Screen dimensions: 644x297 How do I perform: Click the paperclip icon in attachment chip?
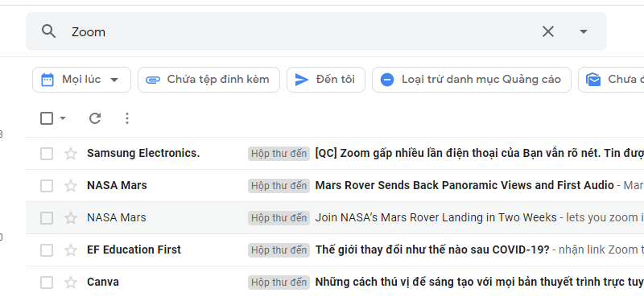153,80
